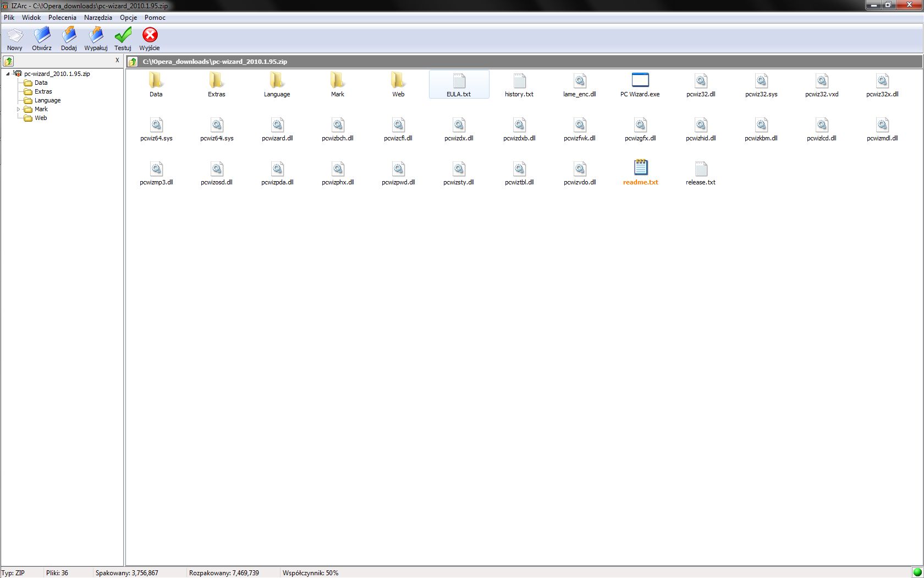Select the history.txt file icon

tap(519, 80)
